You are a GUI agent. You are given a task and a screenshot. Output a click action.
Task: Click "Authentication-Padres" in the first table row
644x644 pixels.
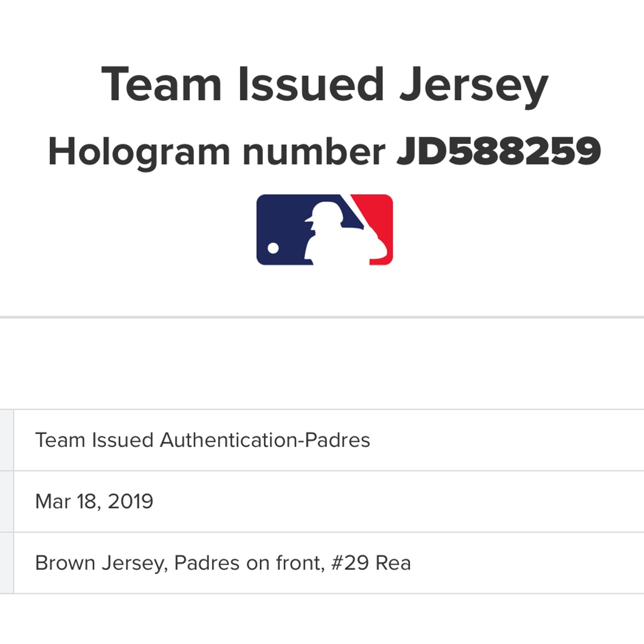265,440
